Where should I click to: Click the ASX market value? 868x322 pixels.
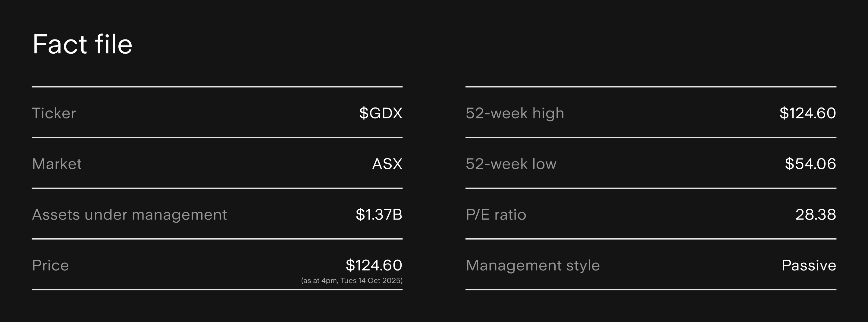tap(387, 164)
